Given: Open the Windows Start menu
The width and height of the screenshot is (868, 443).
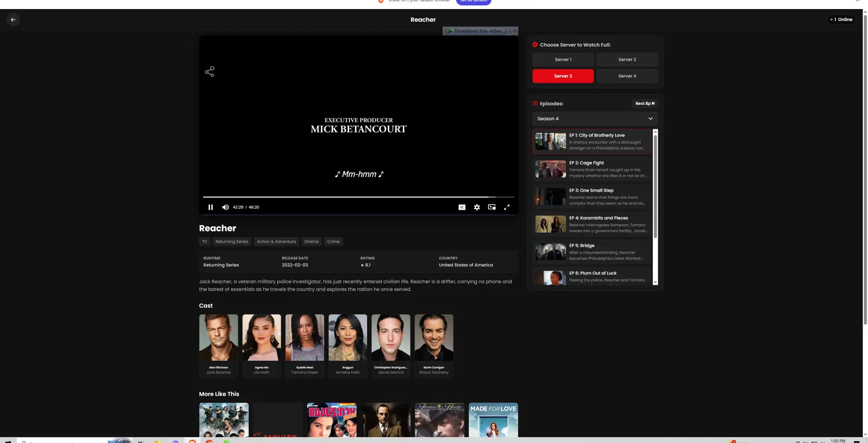Looking at the screenshot, I should click(x=8, y=441).
